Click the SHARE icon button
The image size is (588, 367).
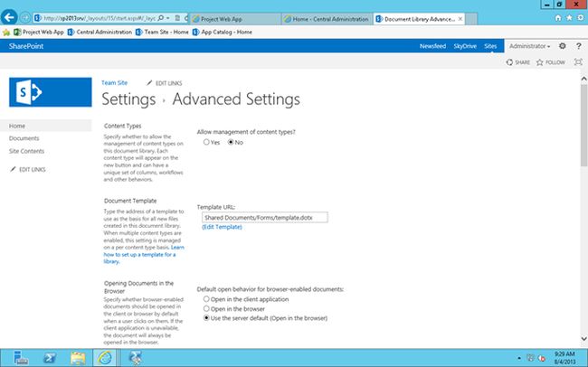point(518,62)
